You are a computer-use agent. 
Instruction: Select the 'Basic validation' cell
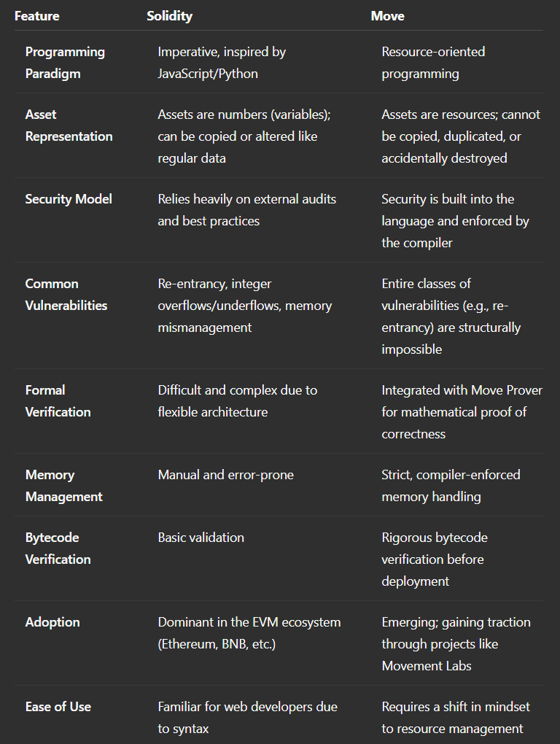[201, 538]
